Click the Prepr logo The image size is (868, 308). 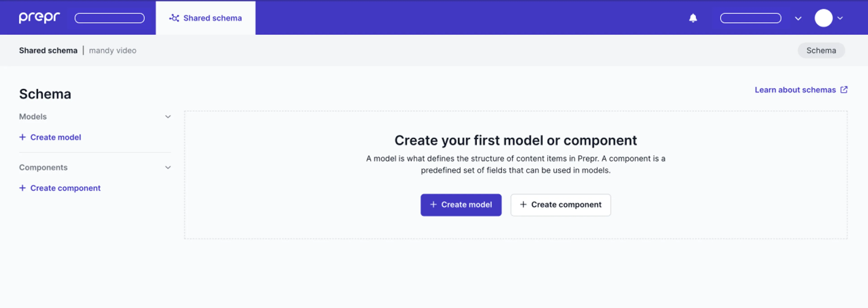pos(39,17)
